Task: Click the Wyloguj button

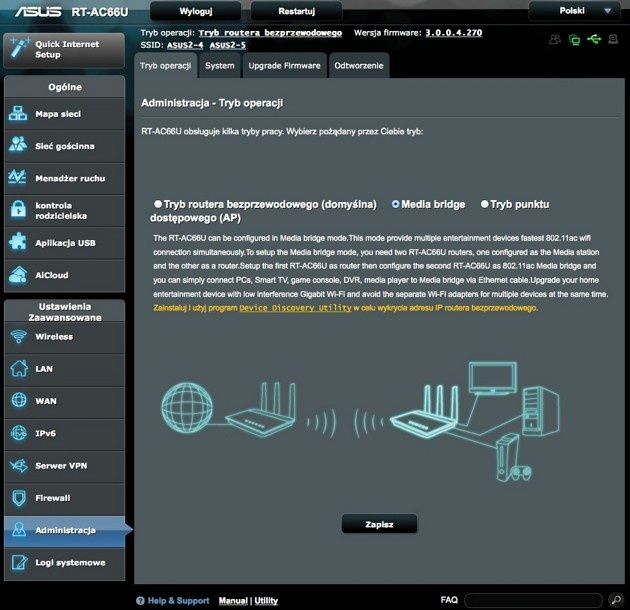Action: pyautogui.click(x=196, y=11)
